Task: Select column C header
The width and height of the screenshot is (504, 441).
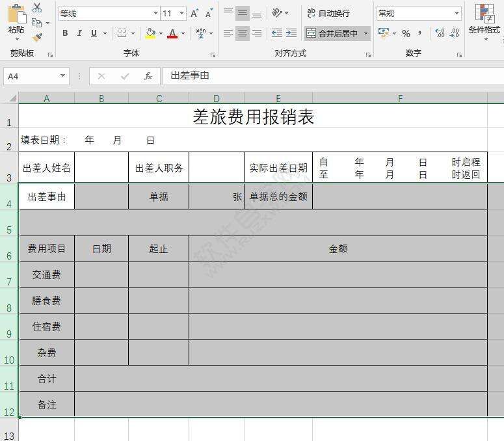Action: point(159,98)
